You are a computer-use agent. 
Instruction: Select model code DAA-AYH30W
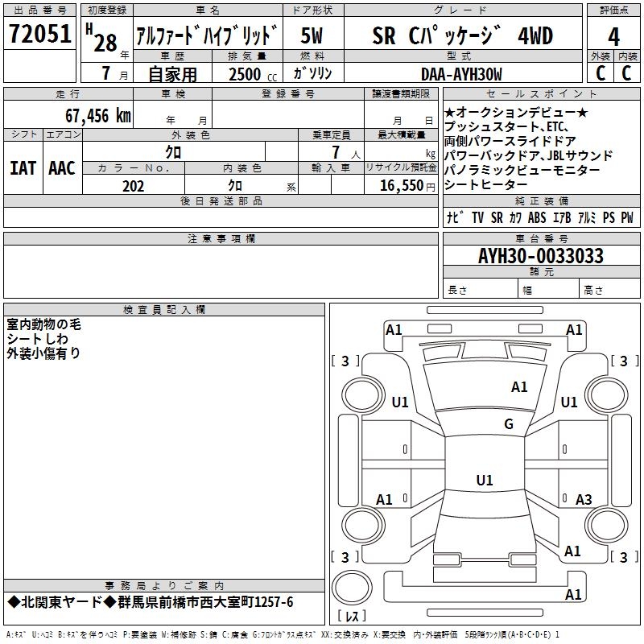click(461, 74)
